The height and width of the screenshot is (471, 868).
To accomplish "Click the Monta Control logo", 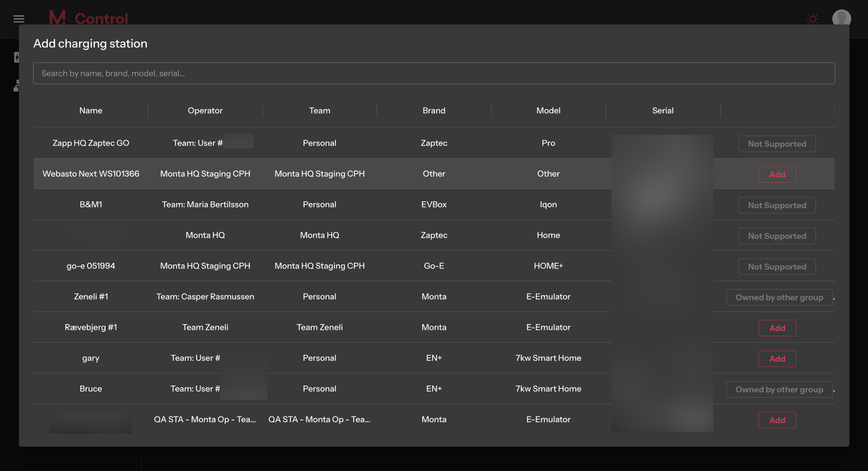I will [x=89, y=18].
